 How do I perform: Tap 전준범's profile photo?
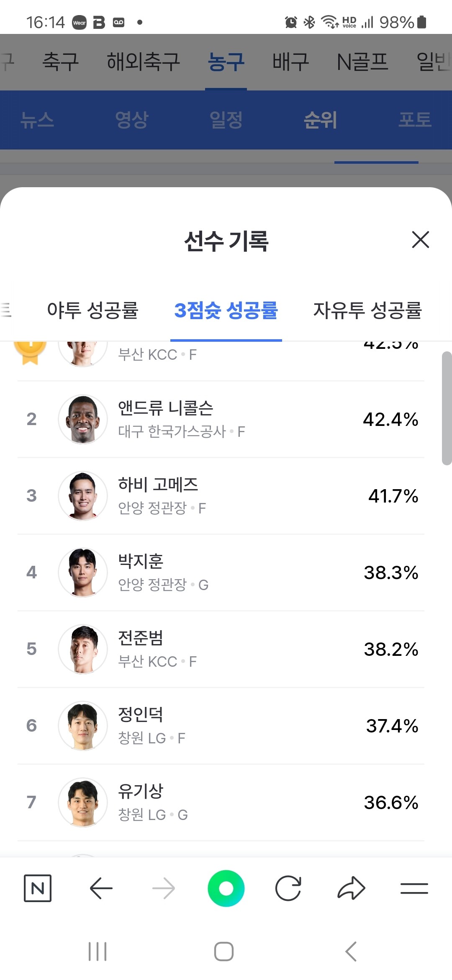point(83,649)
